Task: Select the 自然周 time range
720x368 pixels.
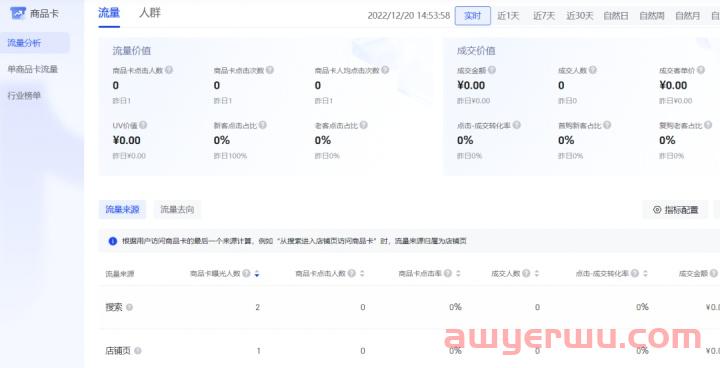Action: coord(652,16)
